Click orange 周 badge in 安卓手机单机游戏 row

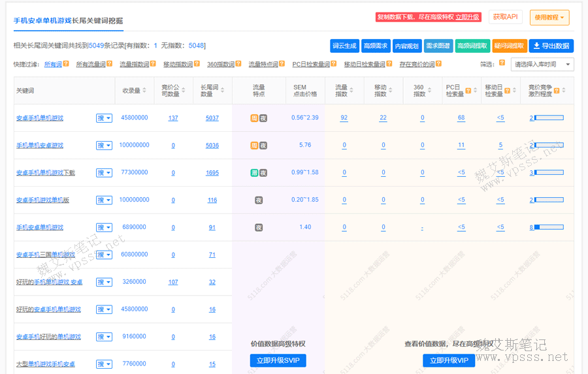254,118
